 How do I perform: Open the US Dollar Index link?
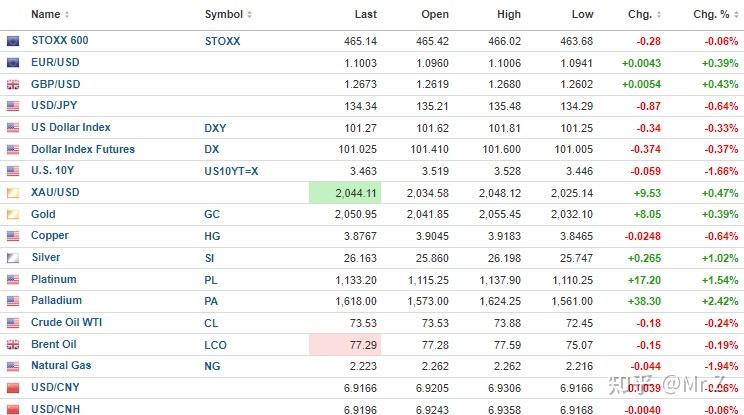pos(71,128)
